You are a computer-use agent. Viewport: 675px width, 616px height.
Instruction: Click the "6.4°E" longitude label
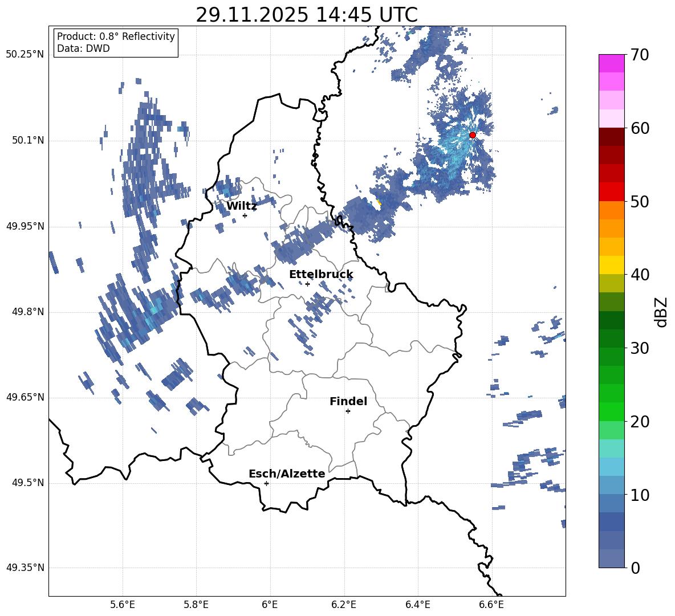[x=417, y=605]
